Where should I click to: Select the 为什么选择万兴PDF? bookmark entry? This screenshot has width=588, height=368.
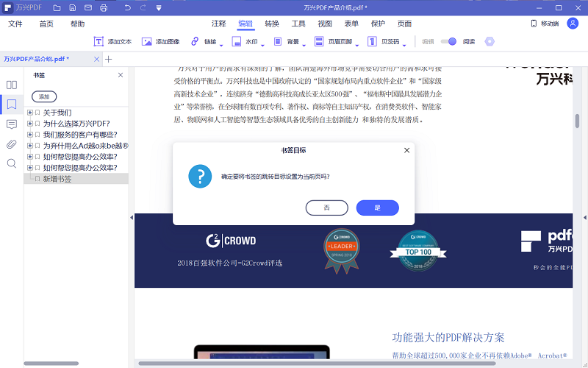point(76,124)
